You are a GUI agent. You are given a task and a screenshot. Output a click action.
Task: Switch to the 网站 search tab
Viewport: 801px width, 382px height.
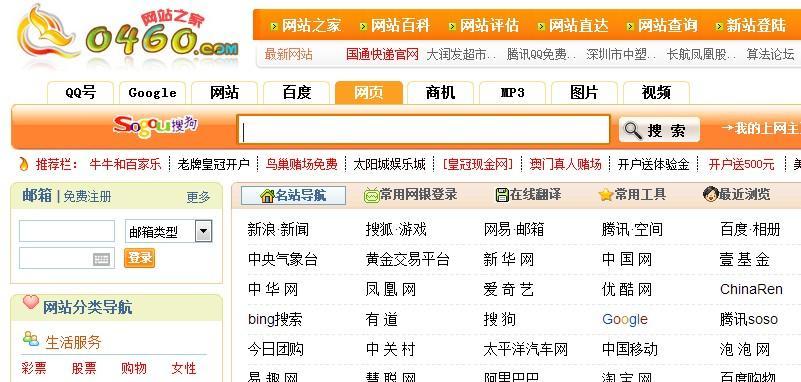(224, 93)
